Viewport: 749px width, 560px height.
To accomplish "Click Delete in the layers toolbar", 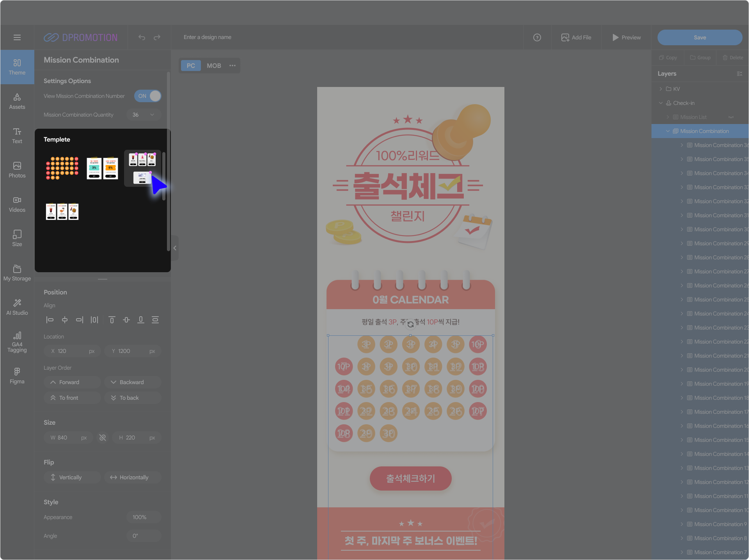I will tap(733, 58).
